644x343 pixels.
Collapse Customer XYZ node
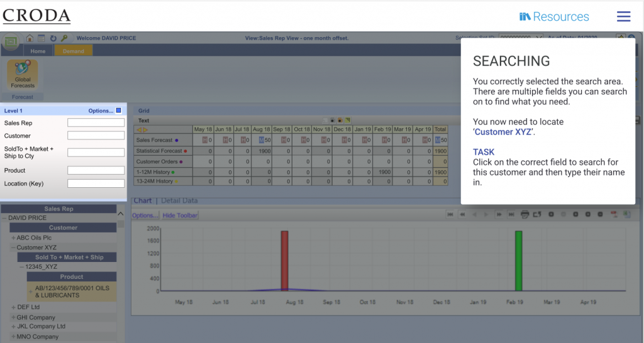click(14, 248)
